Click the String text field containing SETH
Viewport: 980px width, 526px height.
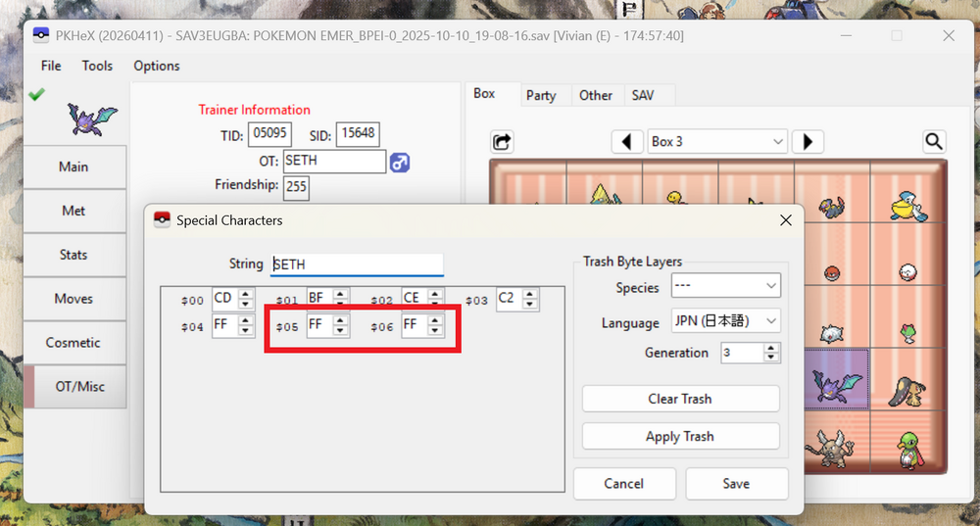(x=357, y=263)
